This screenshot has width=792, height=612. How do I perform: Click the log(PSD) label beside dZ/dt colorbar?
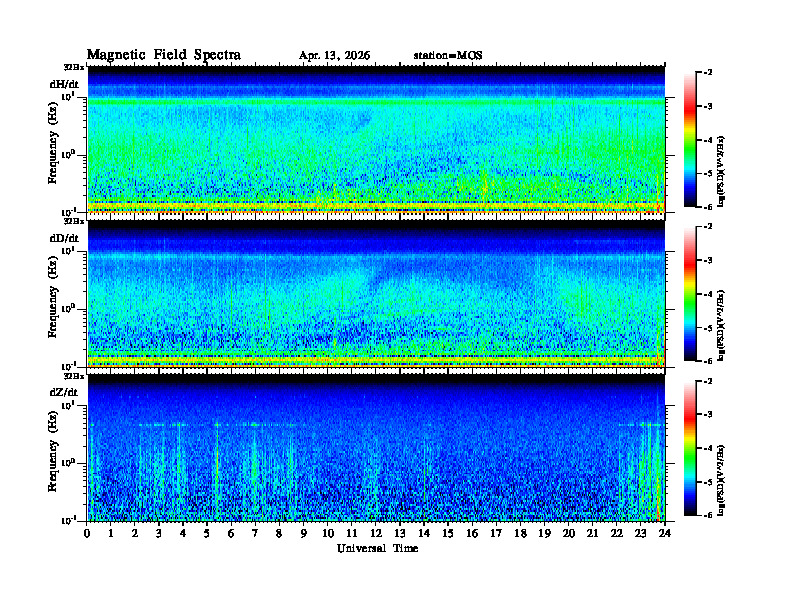(x=722, y=480)
